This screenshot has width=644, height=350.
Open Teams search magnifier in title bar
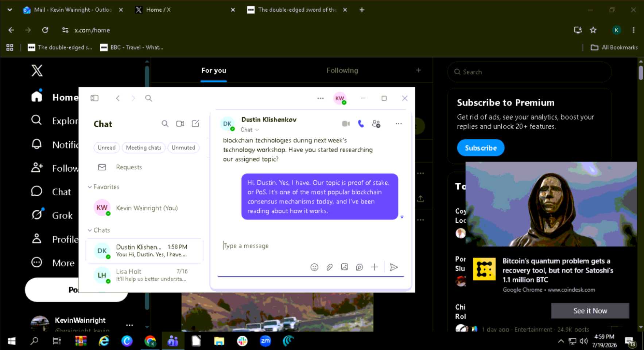click(x=148, y=98)
